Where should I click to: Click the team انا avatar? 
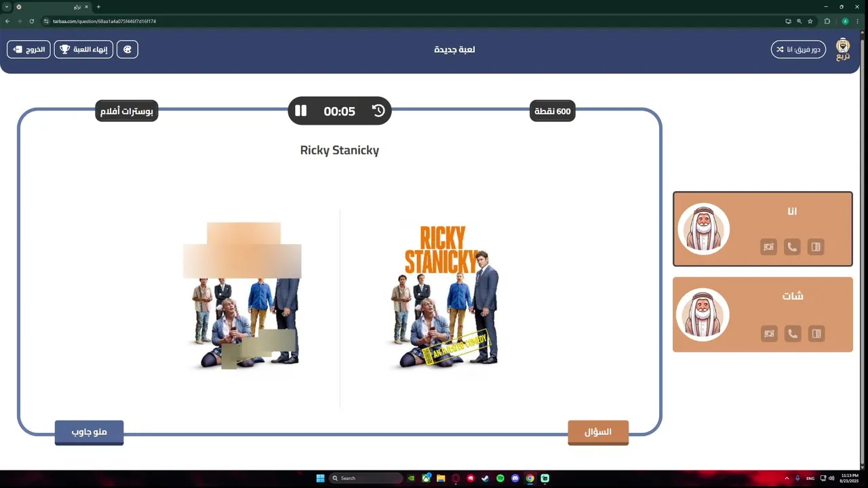(x=703, y=229)
